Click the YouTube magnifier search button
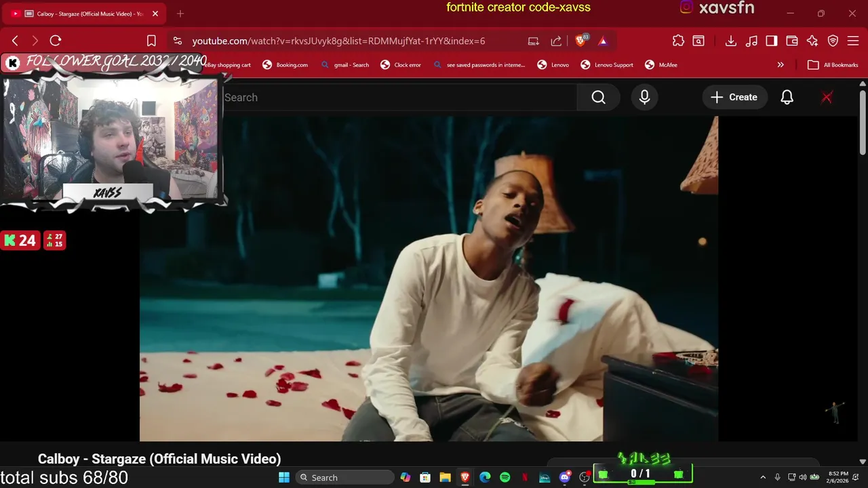Image resolution: width=868 pixels, height=488 pixels. [x=598, y=98]
